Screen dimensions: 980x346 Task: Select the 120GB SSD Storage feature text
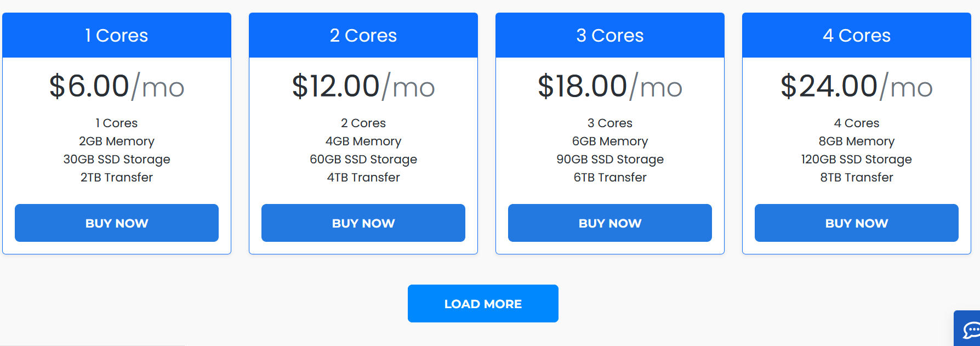(x=857, y=160)
